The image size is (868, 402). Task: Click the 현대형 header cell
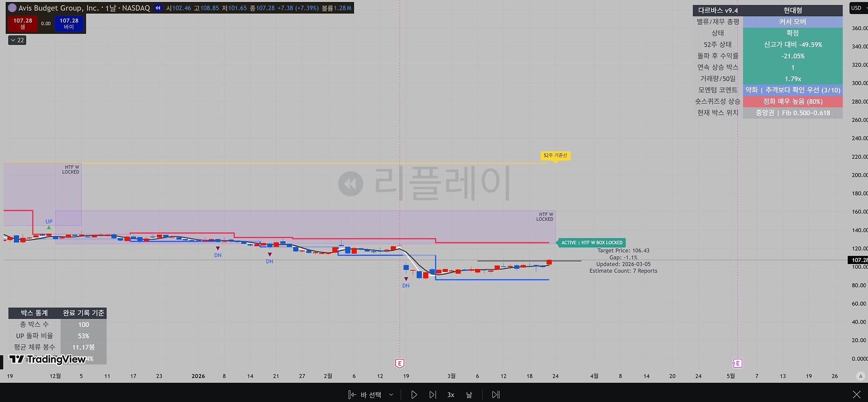tap(793, 10)
